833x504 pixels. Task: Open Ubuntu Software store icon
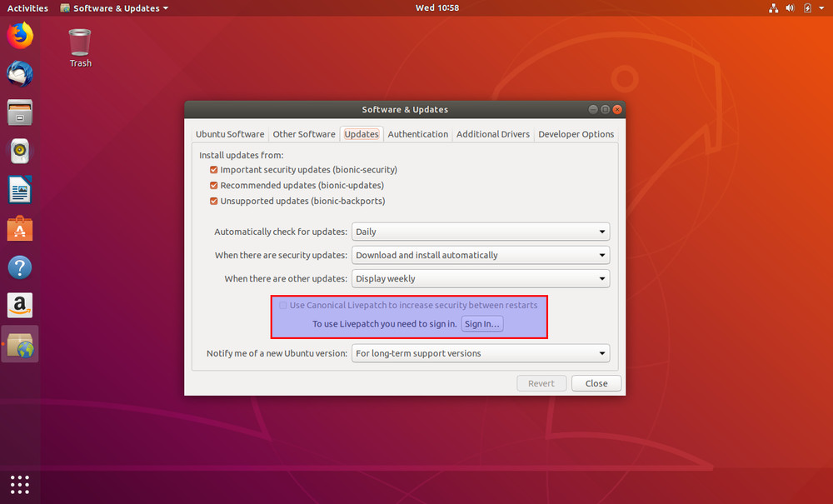click(19, 227)
